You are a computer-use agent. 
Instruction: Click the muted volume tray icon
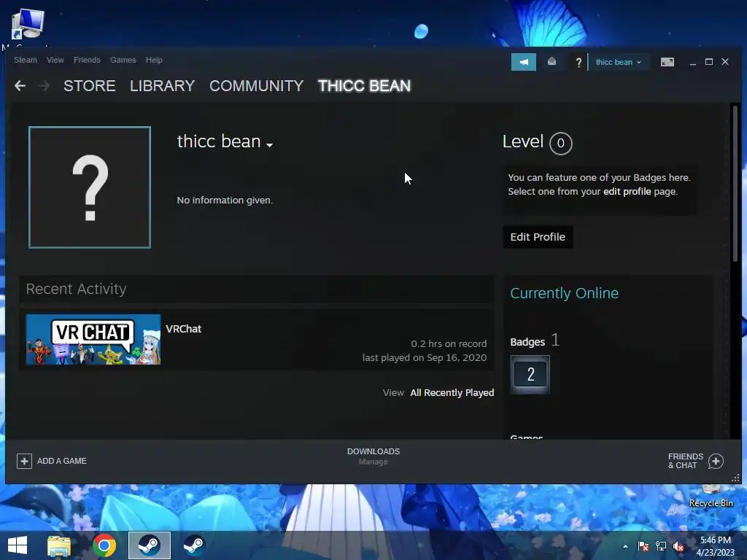click(x=678, y=546)
